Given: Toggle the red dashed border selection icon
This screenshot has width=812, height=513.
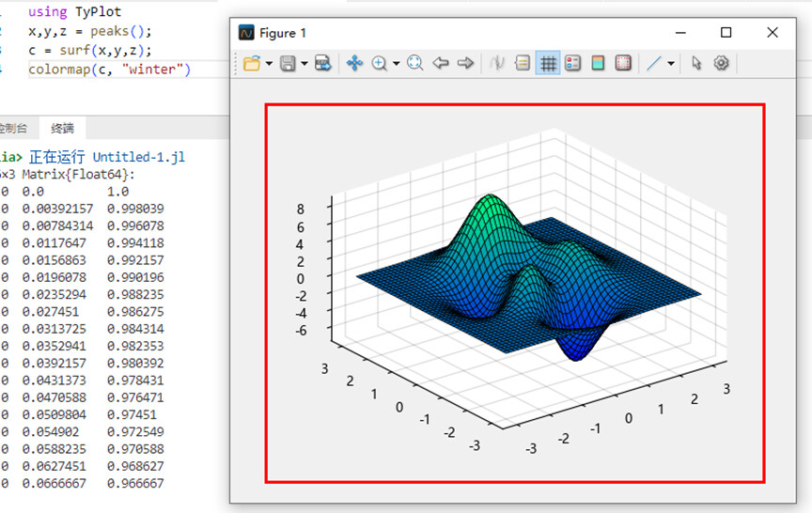Looking at the screenshot, I should tap(623, 63).
